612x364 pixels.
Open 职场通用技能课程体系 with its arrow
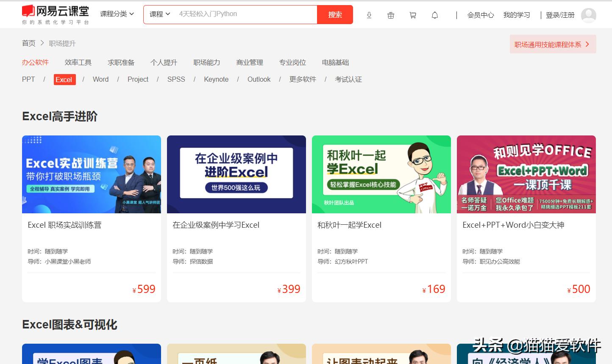point(552,44)
